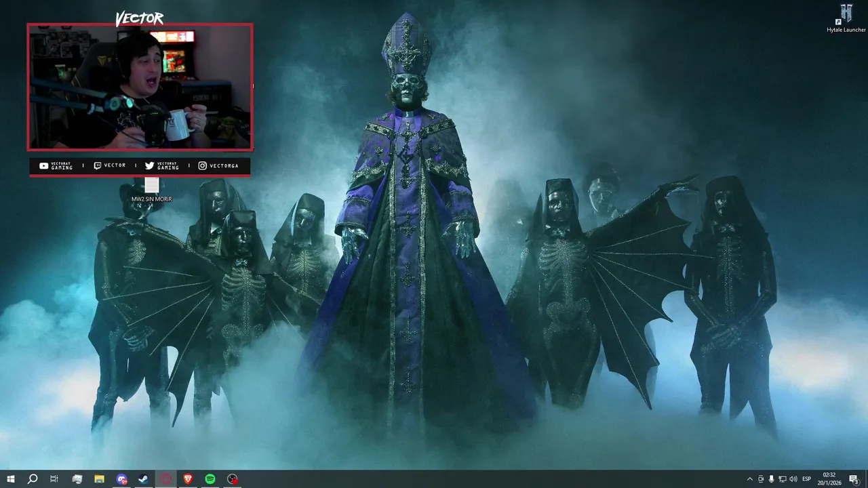The image size is (868, 488).
Task: Click the Twitter VectorAT Gaming overlay label
Action: point(162,166)
